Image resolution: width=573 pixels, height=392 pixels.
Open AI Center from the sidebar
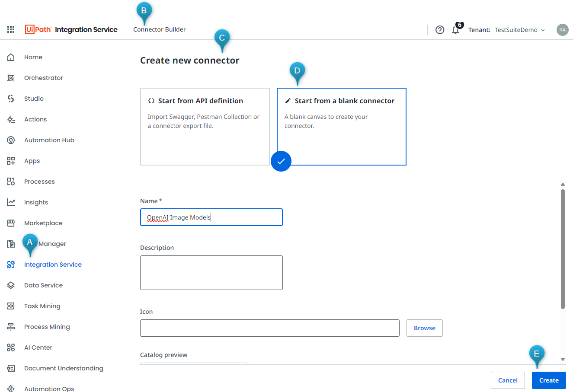coord(38,347)
